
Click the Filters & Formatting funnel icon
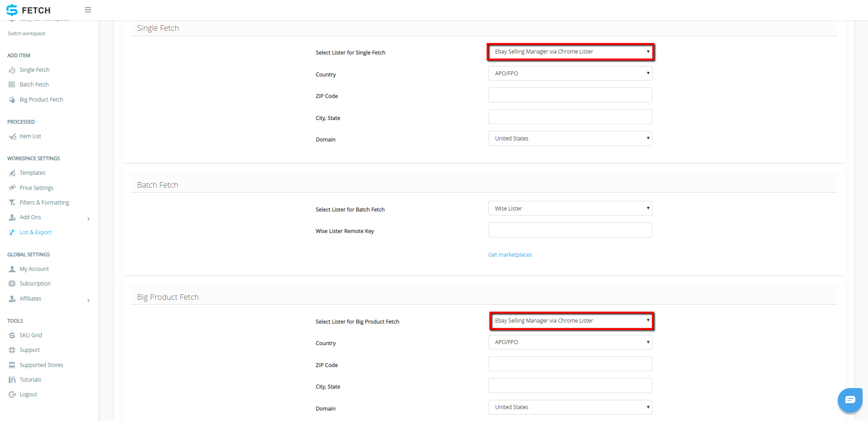tap(12, 203)
